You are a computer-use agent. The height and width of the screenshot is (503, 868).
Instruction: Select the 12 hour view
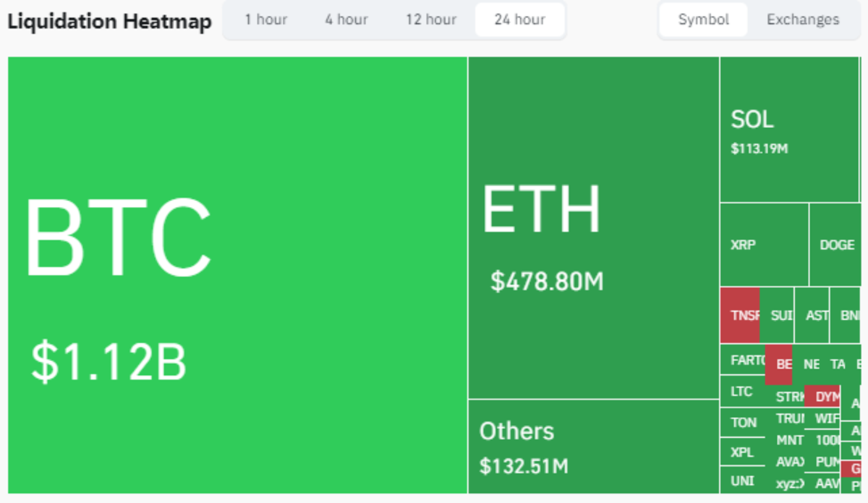coord(430,20)
